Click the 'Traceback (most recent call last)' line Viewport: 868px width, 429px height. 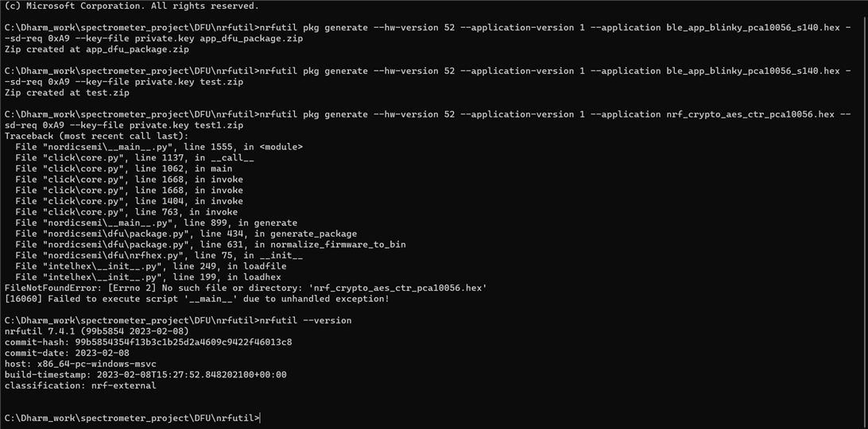click(x=97, y=136)
